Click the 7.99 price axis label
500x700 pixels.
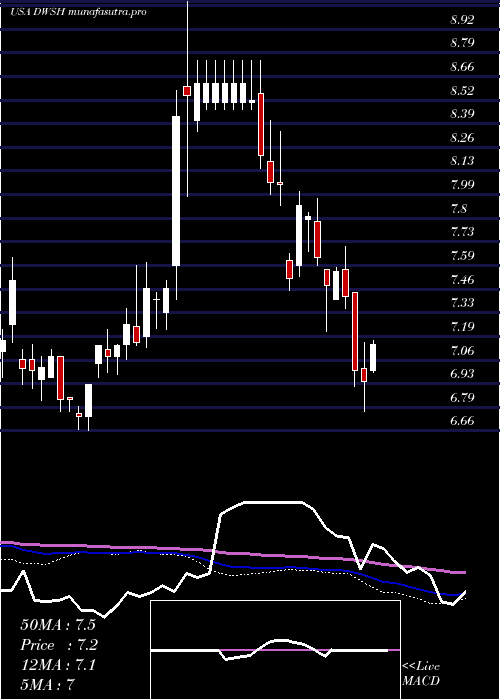[x=462, y=185]
